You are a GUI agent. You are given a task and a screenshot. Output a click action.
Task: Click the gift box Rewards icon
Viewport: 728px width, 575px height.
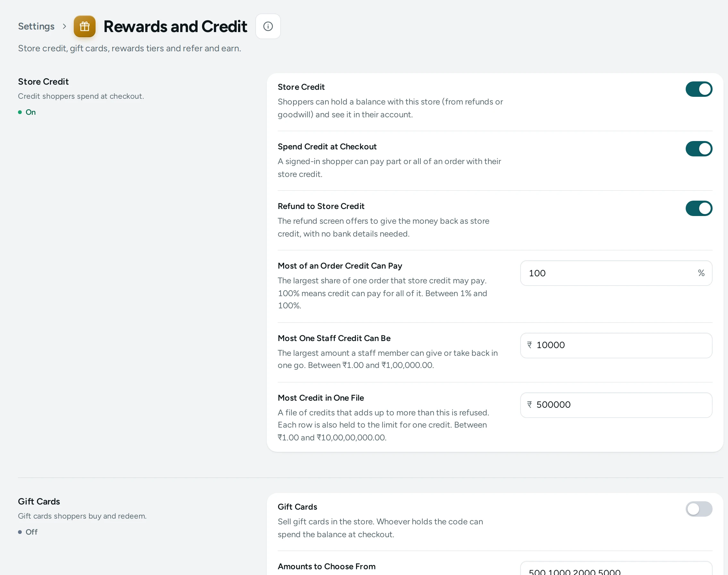click(85, 26)
